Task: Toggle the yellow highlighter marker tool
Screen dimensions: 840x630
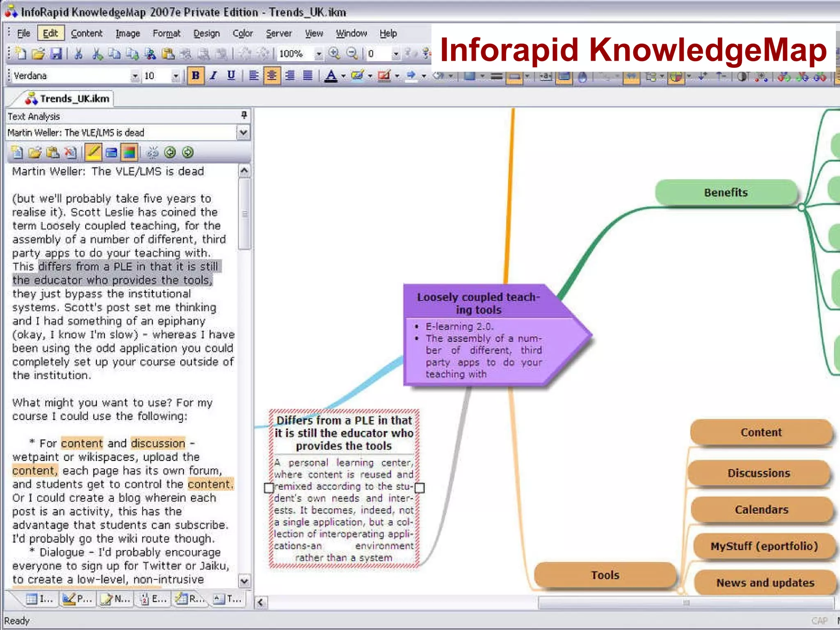Action: tap(93, 153)
